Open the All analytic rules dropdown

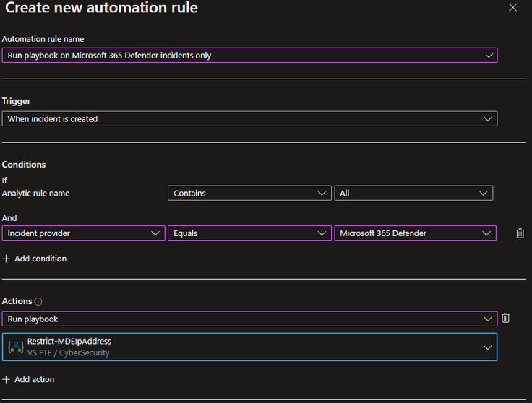point(413,193)
